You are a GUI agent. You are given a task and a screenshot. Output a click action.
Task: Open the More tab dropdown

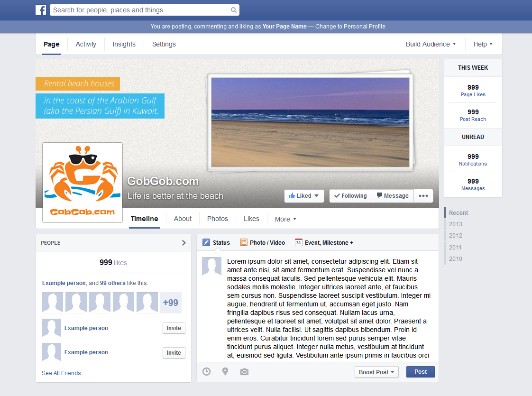[285, 219]
